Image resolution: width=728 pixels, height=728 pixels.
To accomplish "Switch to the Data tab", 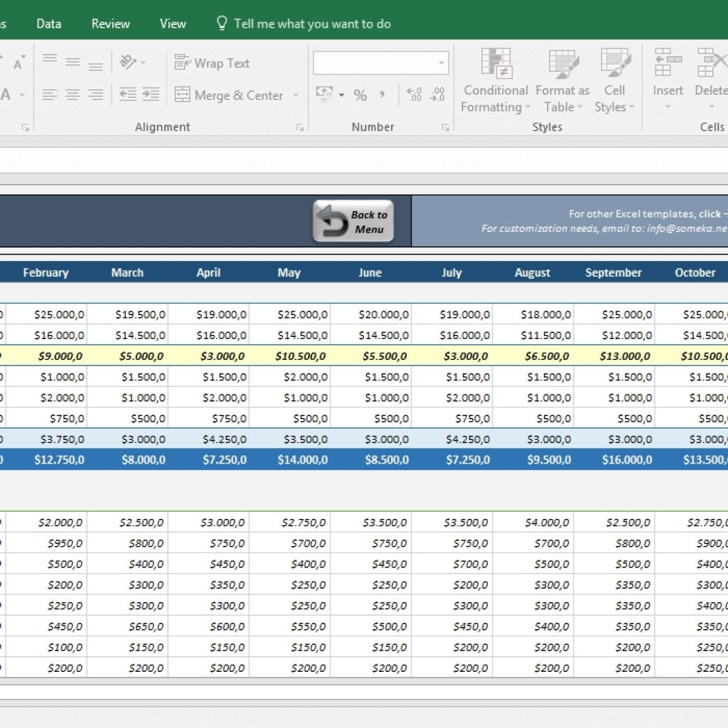I will tap(48, 23).
